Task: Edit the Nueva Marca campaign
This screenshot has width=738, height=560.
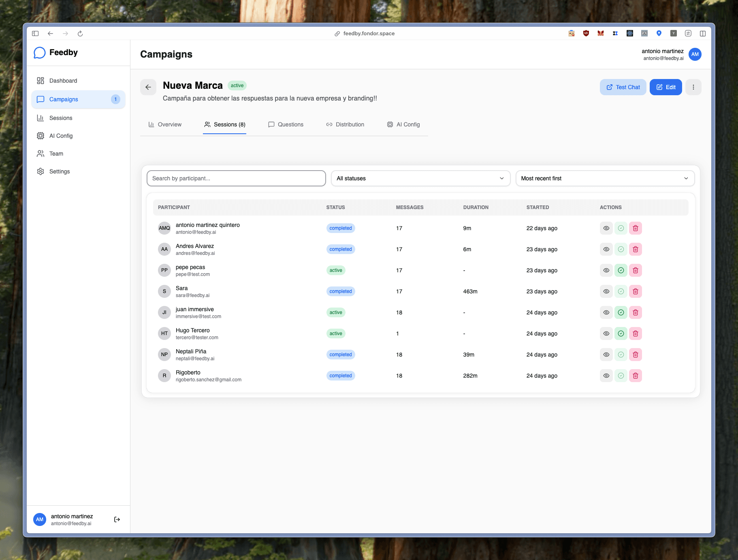Action: [665, 87]
